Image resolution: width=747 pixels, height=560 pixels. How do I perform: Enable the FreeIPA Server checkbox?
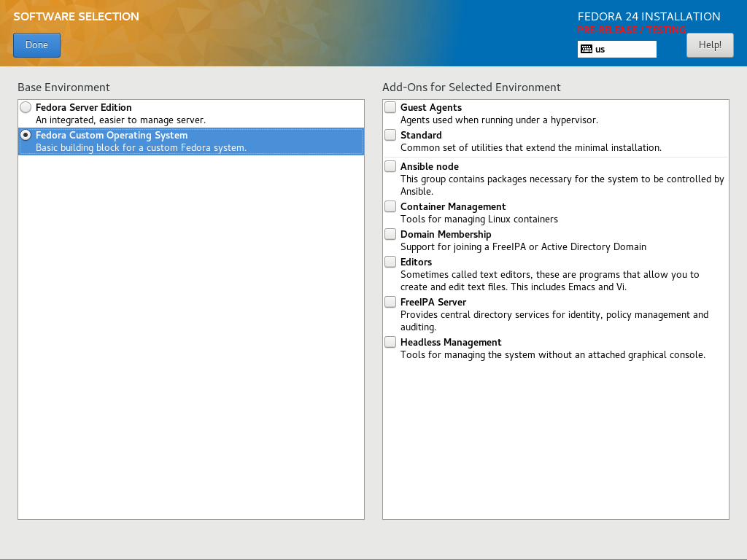tap(390, 301)
